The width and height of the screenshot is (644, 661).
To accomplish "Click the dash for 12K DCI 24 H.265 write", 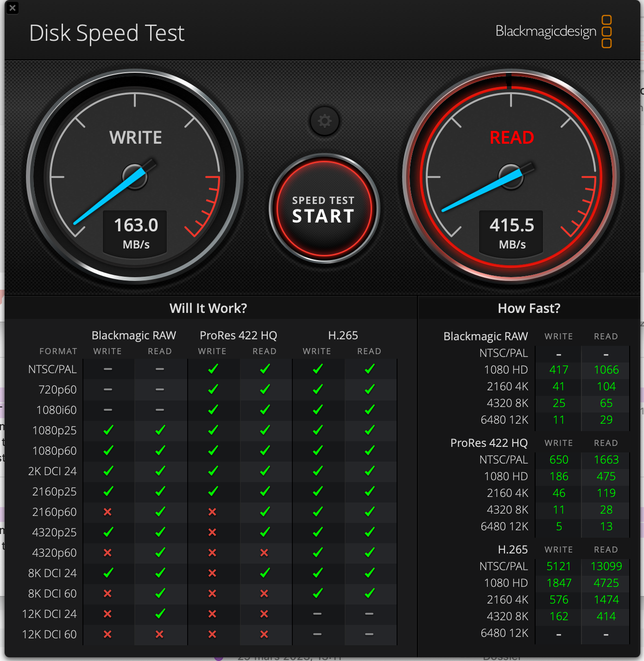I will tap(317, 614).
